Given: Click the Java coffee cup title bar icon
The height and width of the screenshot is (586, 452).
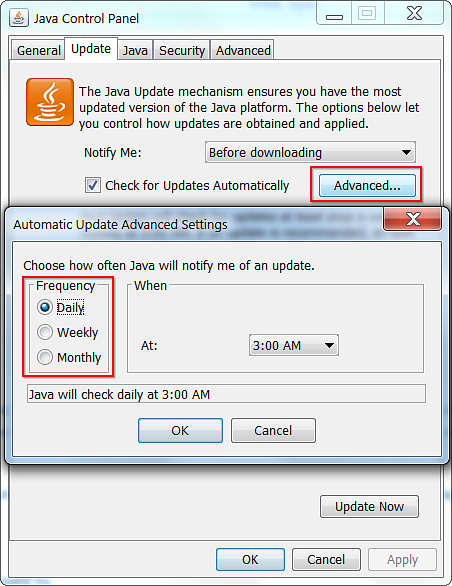Looking at the screenshot, I should (x=19, y=18).
